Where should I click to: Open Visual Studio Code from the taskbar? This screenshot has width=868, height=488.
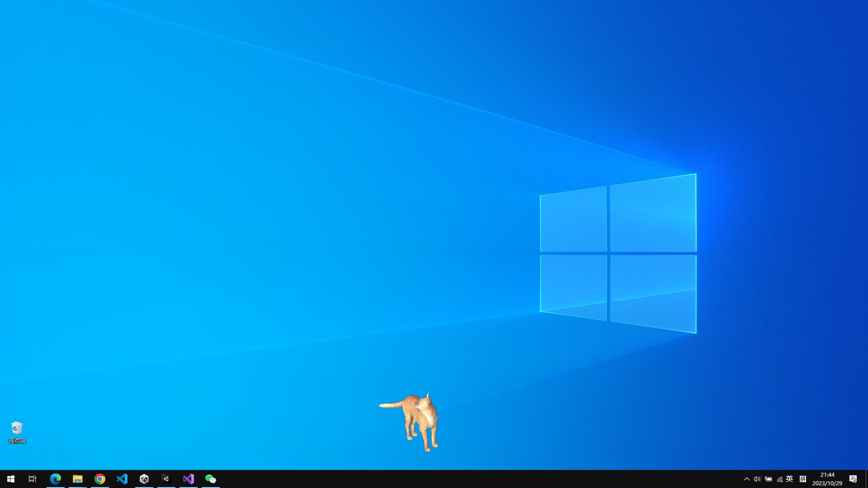(x=122, y=479)
